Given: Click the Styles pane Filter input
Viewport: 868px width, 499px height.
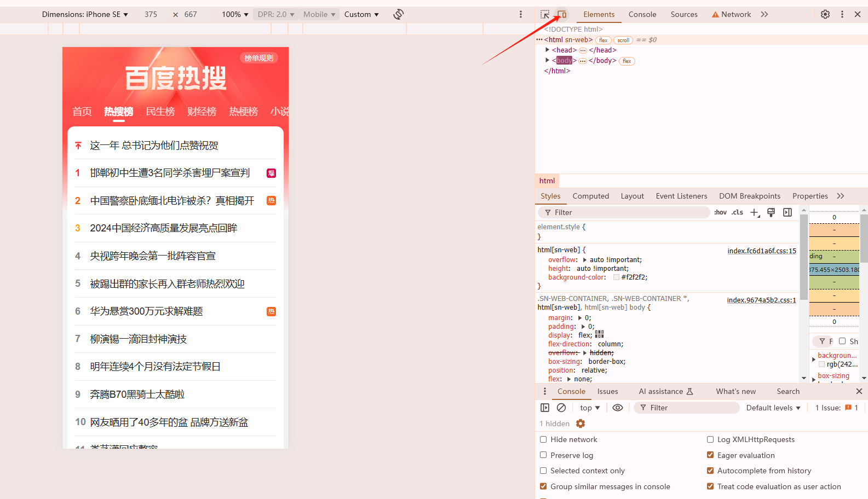Looking at the screenshot, I should click(x=624, y=212).
